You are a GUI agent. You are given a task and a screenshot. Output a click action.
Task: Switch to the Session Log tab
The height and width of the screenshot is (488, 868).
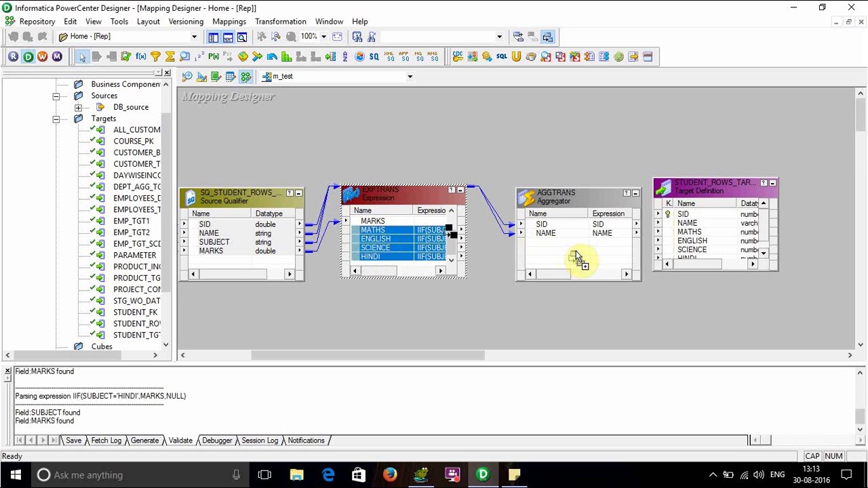260,441
